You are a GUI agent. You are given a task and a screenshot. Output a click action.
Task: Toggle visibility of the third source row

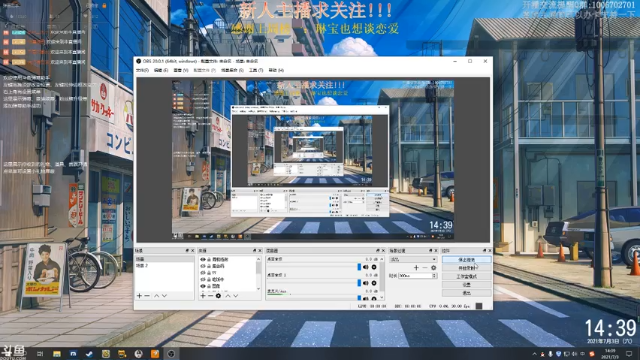point(203,273)
